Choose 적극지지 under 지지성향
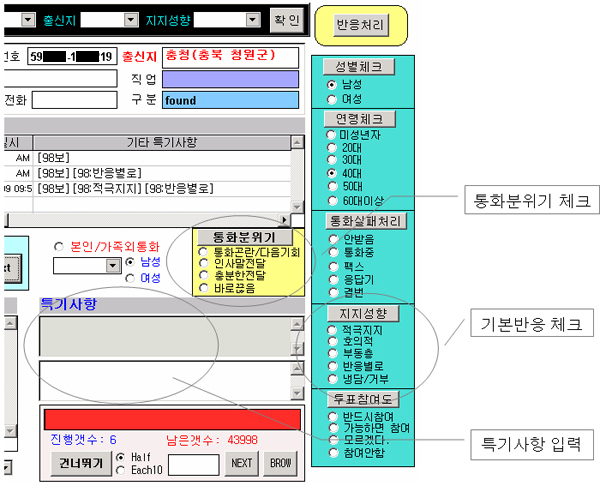The height and width of the screenshot is (486, 600). tap(332, 328)
